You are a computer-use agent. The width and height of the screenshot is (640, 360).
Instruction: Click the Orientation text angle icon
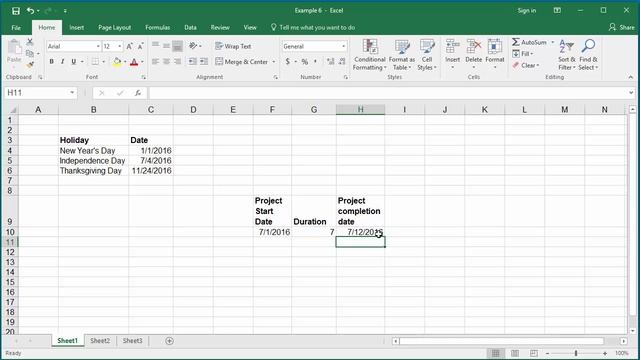pos(193,46)
